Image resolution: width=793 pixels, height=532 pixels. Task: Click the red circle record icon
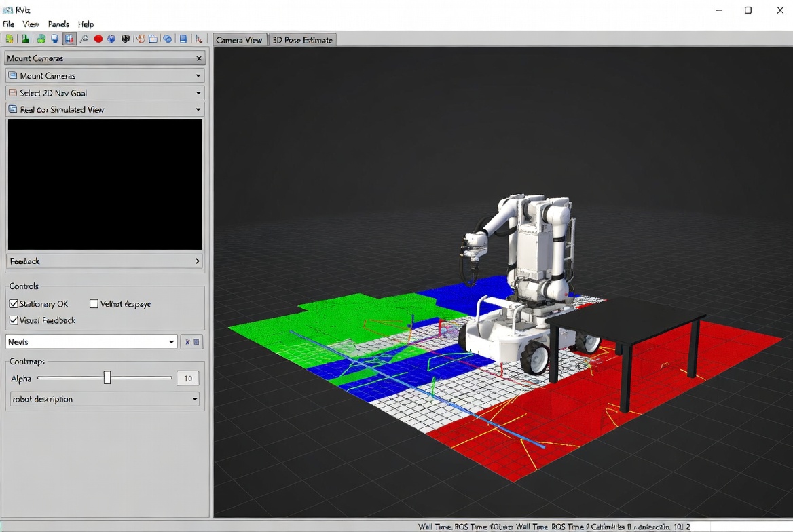98,39
